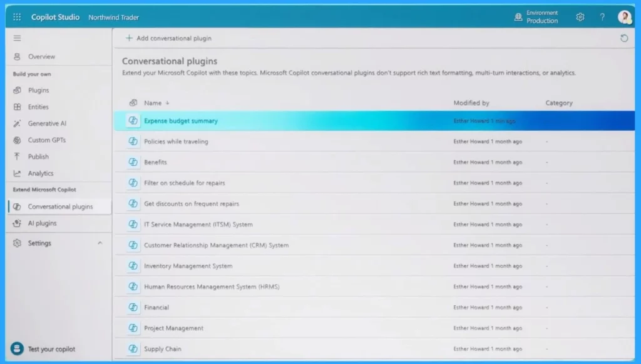Open Human Resources Management System (HRMS)
Image resolution: width=641 pixels, height=364 pixels.
coord(212,287)
